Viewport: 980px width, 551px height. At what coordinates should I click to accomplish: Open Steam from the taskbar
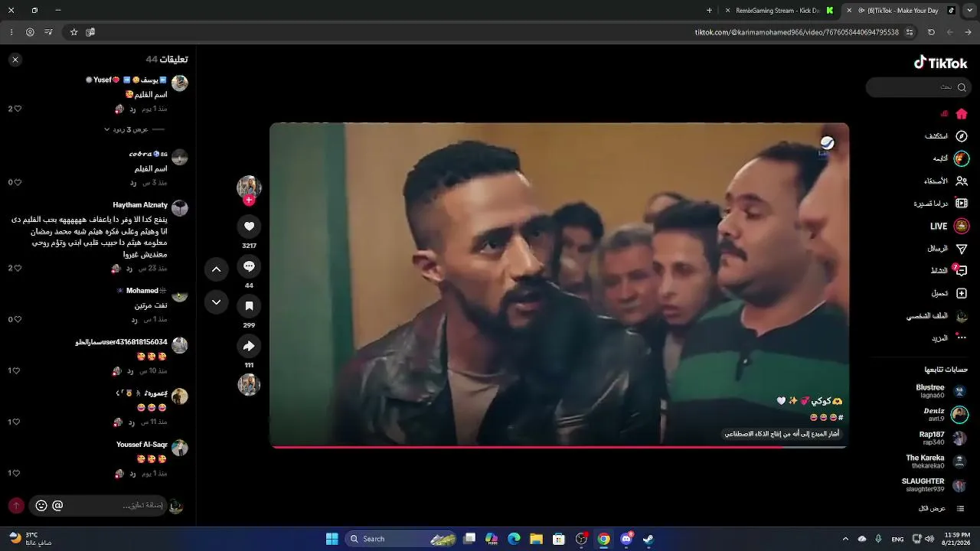click(648, 539)
